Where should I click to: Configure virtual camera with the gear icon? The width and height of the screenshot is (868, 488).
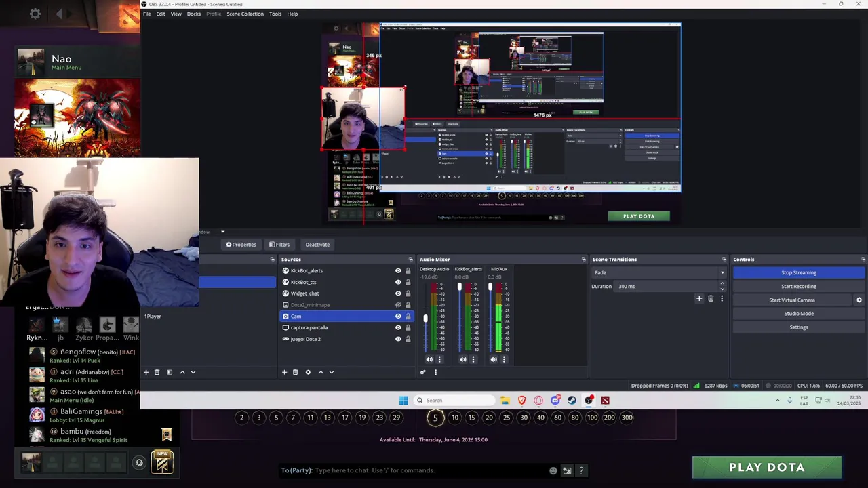click(859, 300)
